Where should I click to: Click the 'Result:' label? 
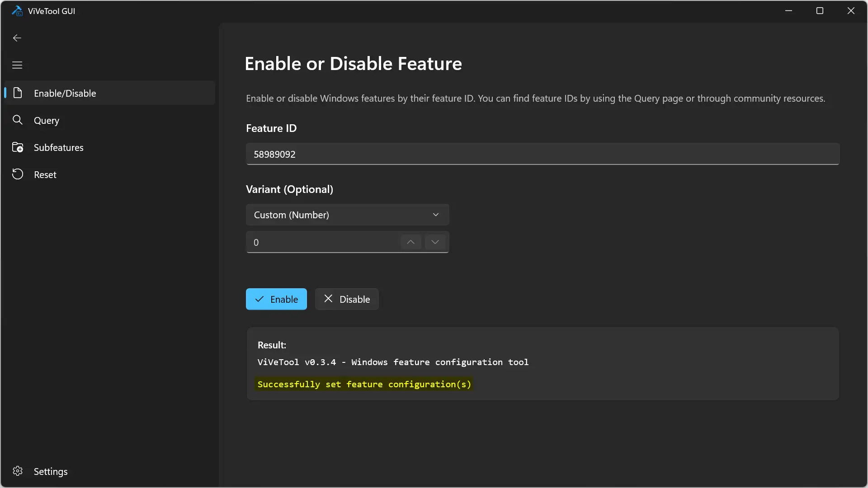click(272, 345)
